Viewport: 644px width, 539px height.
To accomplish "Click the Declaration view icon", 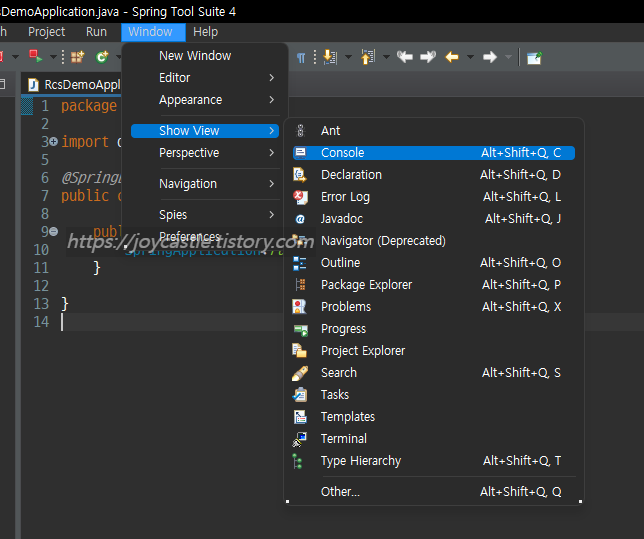I will [x=300, y=175].
